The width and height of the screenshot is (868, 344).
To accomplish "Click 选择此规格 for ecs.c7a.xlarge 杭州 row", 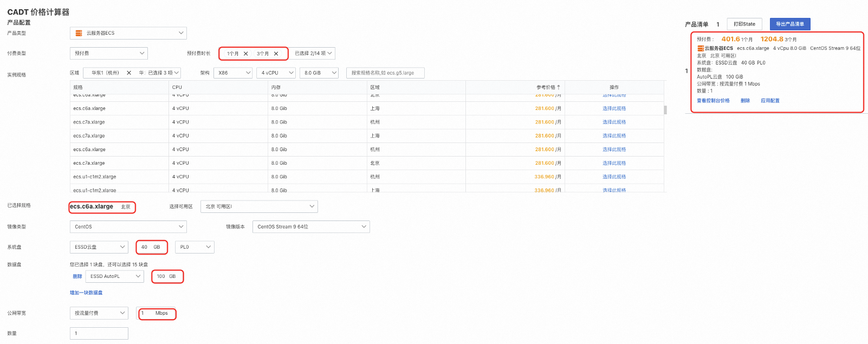I will tap(614, 122).
